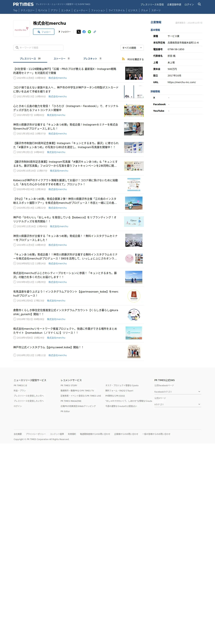Click タスク・プロジェクト管理ならJooto link
The image size is (215, 644).
[x=122, y=386]
